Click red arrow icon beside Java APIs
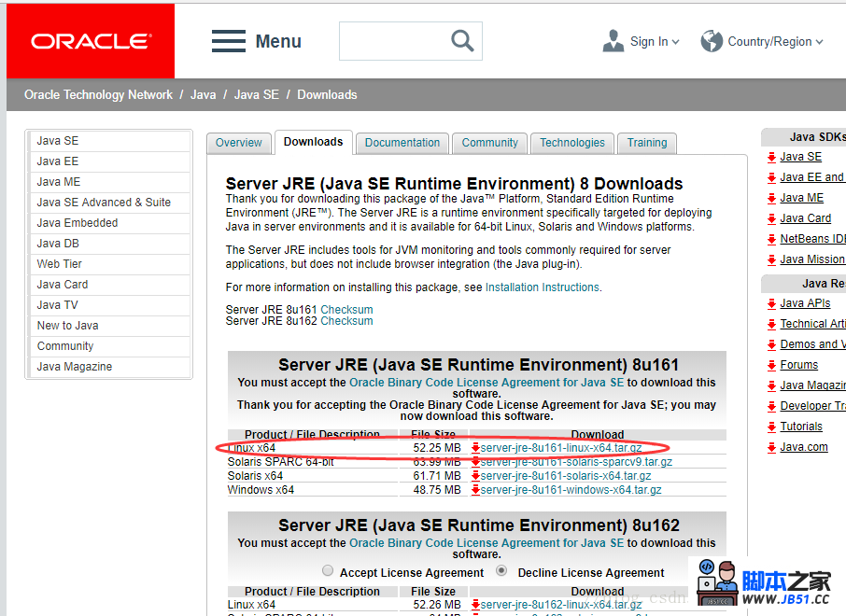Screen dimensions: 846x616 pyautogui.click(x=771, y=304)
